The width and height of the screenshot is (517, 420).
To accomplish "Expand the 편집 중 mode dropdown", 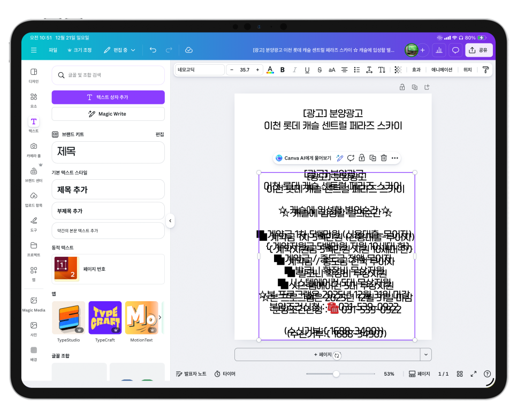I will 120,50.
